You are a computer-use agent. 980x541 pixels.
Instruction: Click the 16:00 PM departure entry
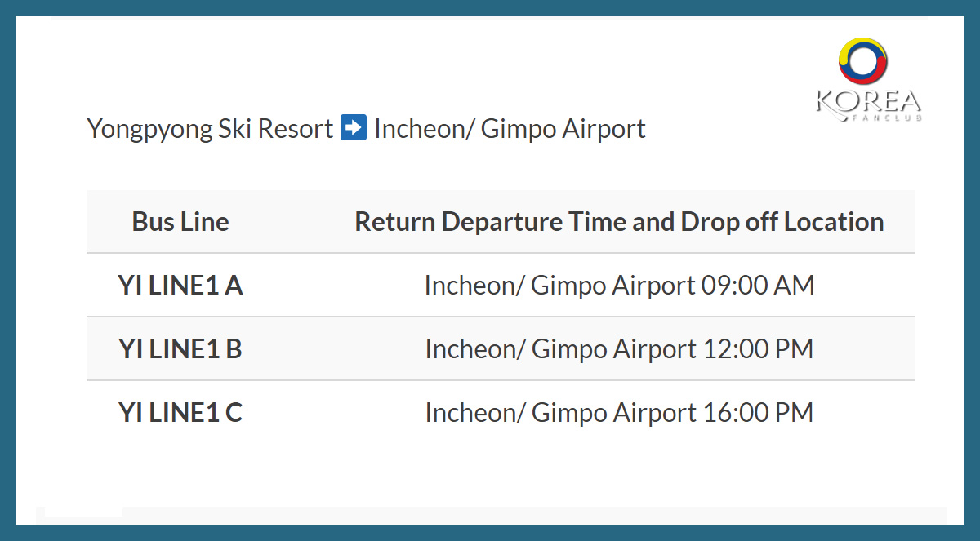[619, 413]
